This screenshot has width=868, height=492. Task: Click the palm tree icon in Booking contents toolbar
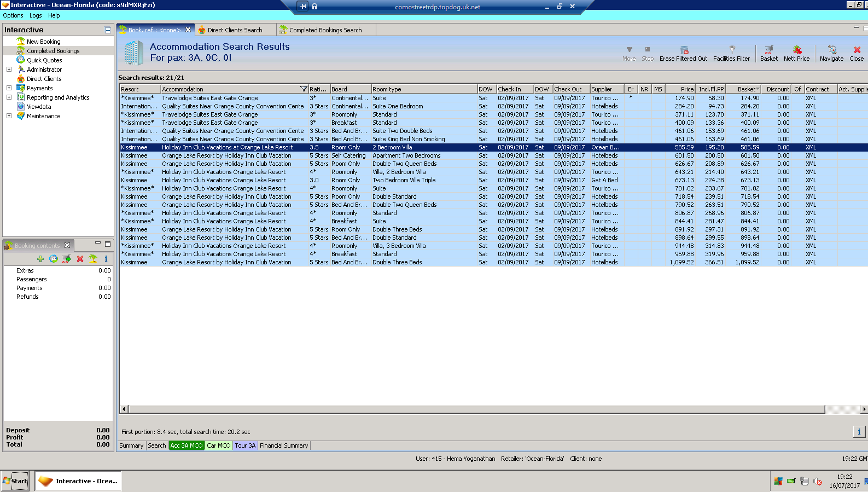[93, 259]
